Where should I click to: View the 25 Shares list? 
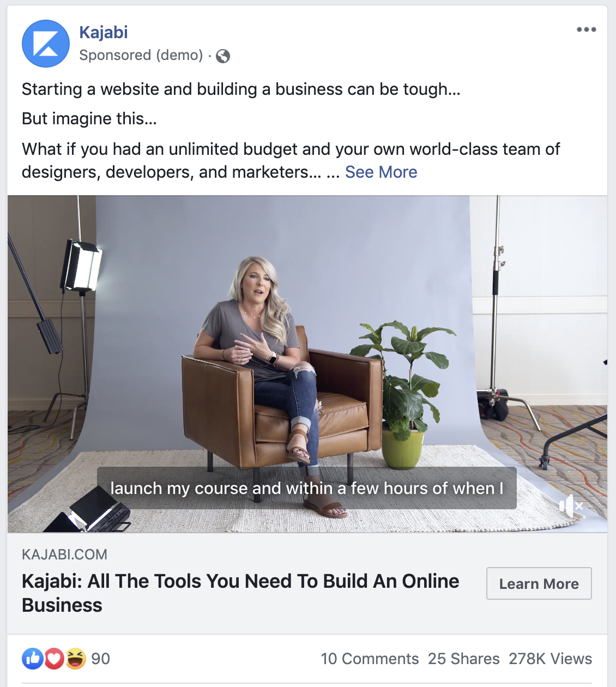[464, 659]
